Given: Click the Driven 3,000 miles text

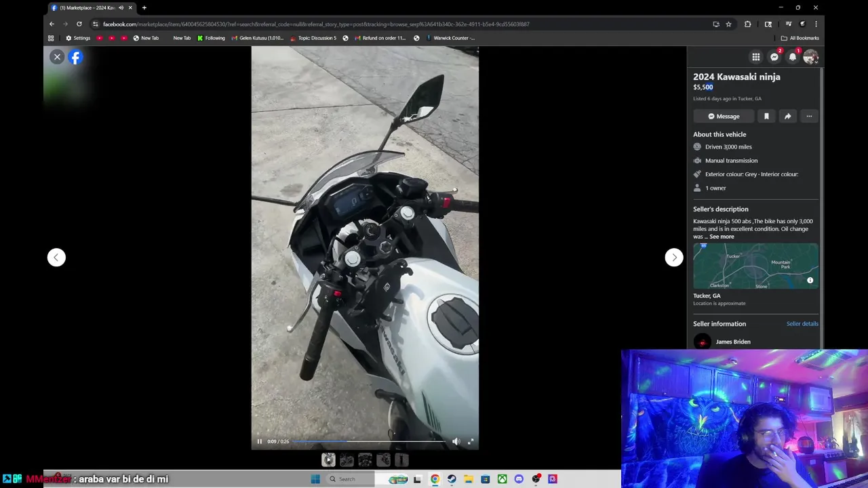Looking at the screenshot, I should click(728, 146).
